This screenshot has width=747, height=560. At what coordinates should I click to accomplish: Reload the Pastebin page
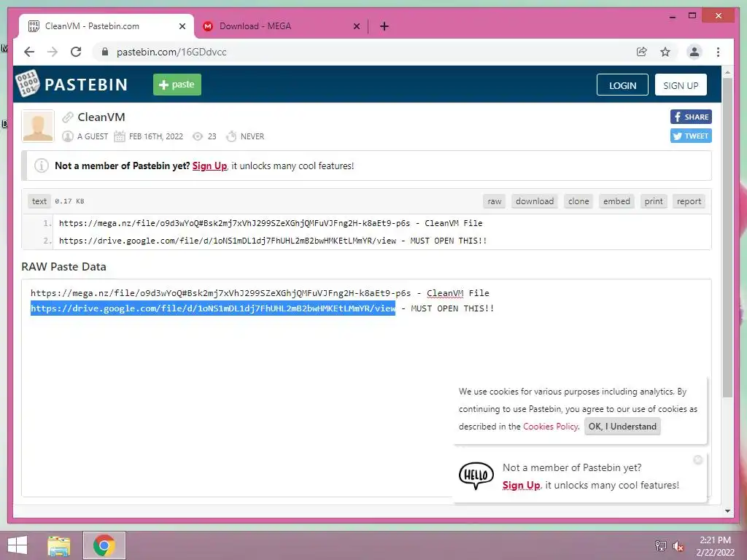point(76,52)
